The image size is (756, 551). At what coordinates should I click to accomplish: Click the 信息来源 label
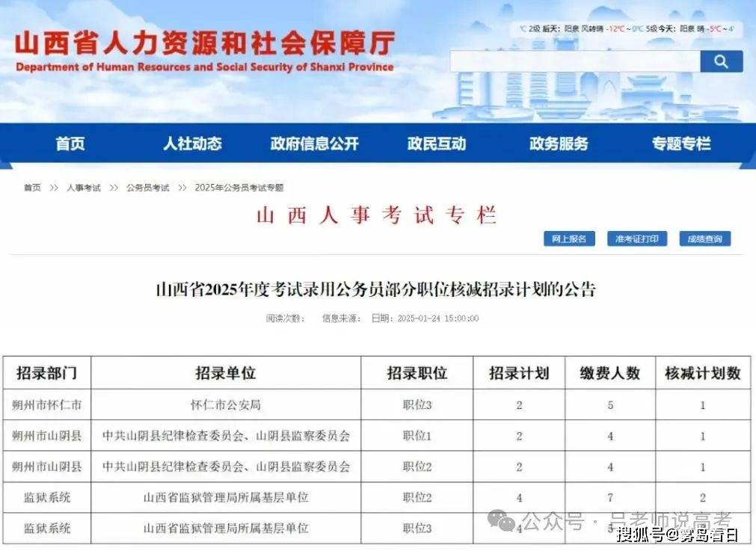tap(342, 318)
